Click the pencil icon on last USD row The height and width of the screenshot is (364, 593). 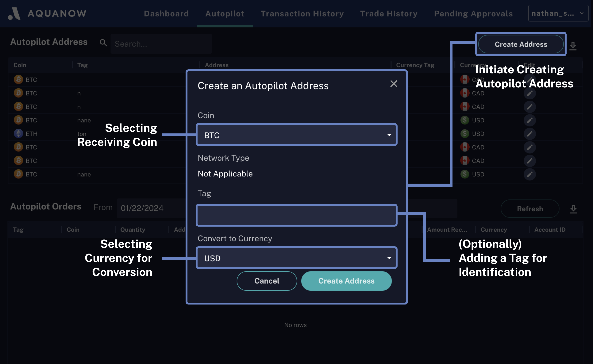point(529,174)
